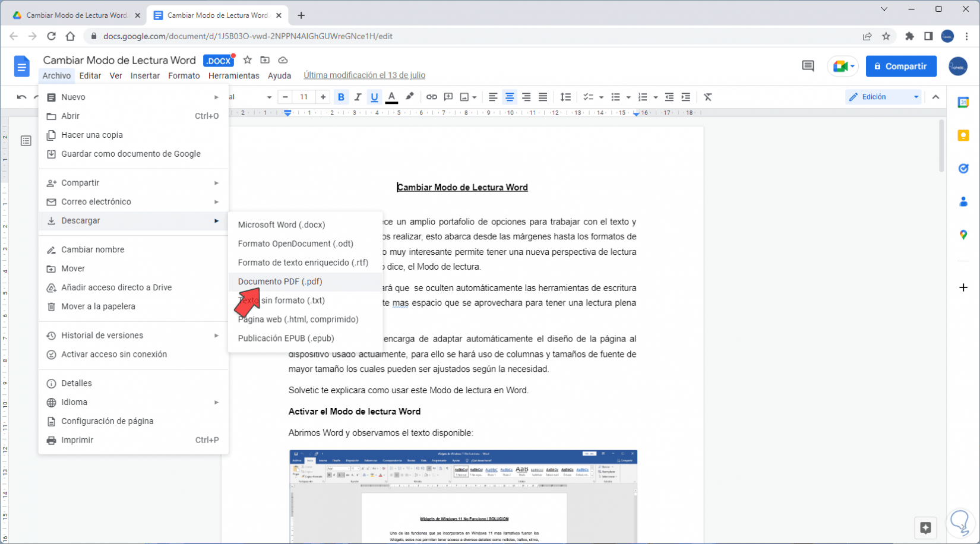Click the Google Docs home icon
This screenshot has width=980, height=544.
[x=22, y=67]
